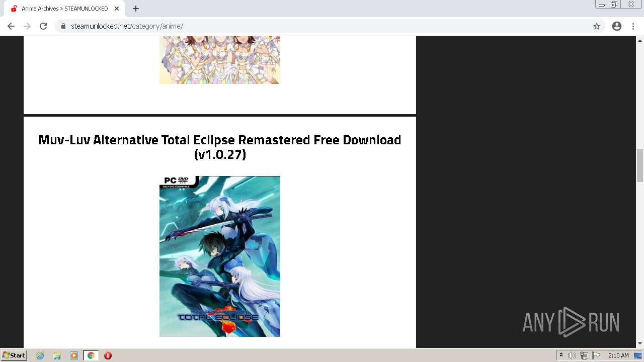
Task: Reload the current page
Action: (43, 26)
